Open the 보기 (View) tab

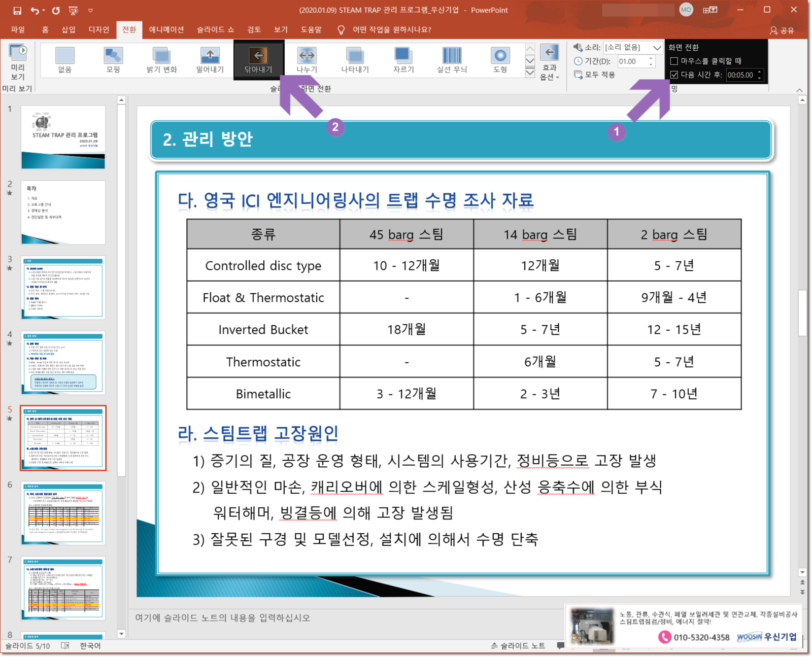click(x=281, y=29)
